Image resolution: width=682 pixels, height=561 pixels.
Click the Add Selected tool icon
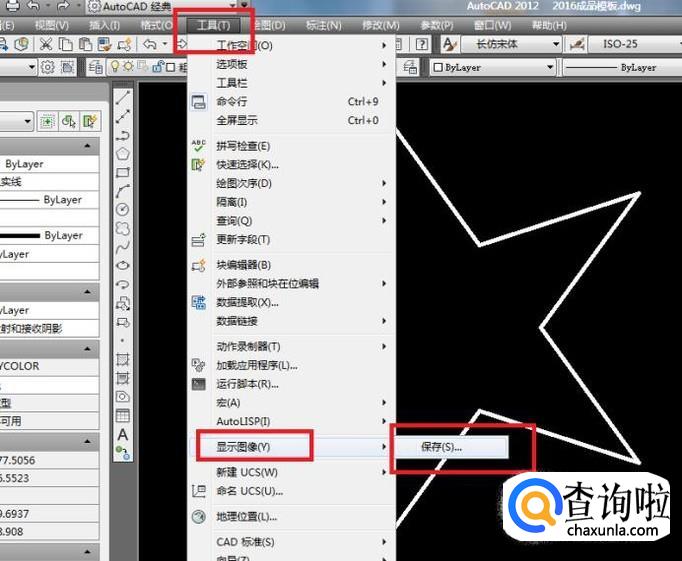123,453
